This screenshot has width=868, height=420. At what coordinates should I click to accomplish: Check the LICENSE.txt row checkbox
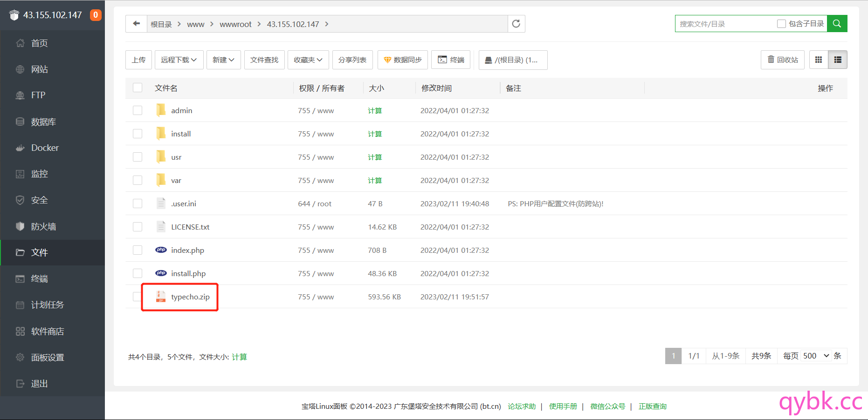(x=138, y=227)
